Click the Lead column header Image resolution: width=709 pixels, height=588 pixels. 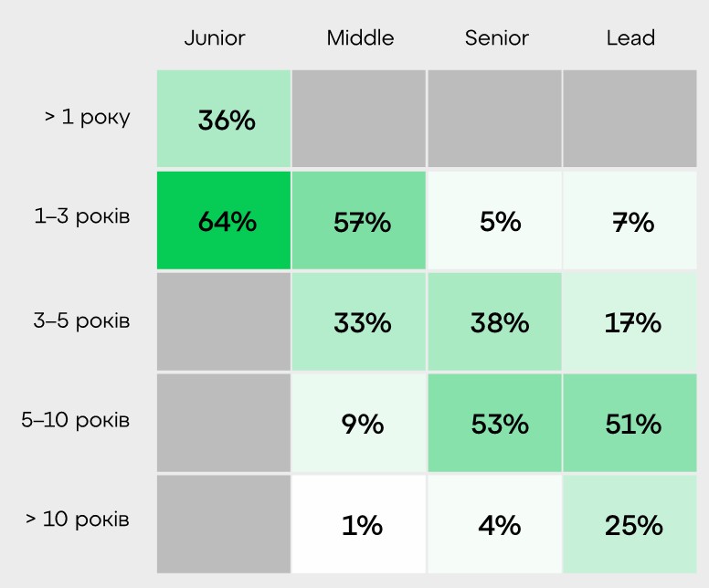click(630, 37)
